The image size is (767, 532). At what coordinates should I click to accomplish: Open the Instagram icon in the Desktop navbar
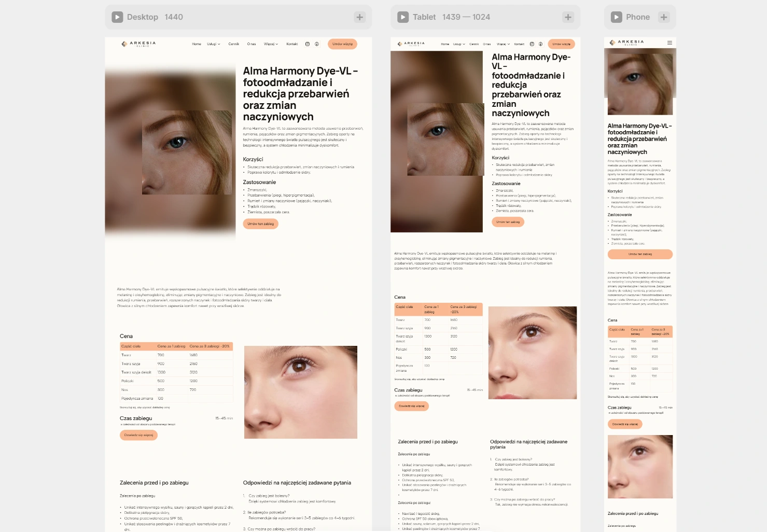click(x=308, y=44)
